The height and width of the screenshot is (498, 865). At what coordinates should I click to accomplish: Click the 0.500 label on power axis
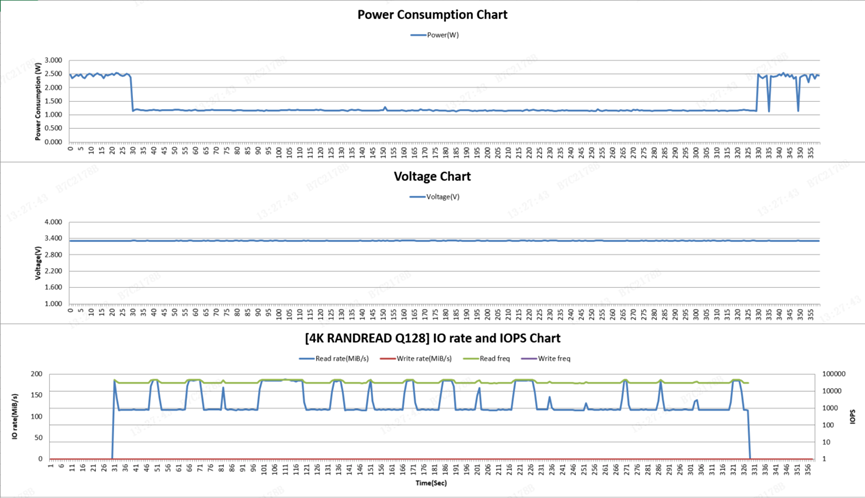[x=54, y=128]
